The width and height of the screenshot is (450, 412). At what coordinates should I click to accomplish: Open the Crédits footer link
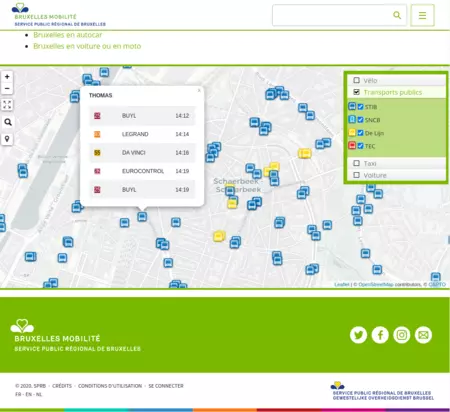62,386
